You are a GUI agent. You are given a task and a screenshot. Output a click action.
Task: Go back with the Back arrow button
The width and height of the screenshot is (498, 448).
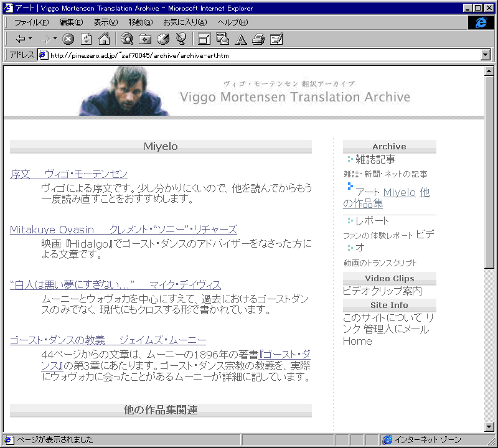(x=21, y=39)
